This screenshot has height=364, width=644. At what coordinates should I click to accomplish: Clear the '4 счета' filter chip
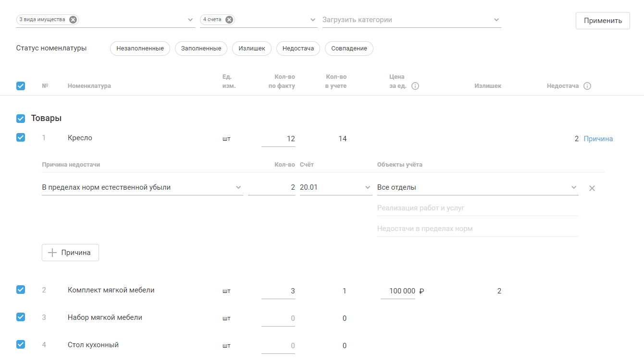point(229,20)
